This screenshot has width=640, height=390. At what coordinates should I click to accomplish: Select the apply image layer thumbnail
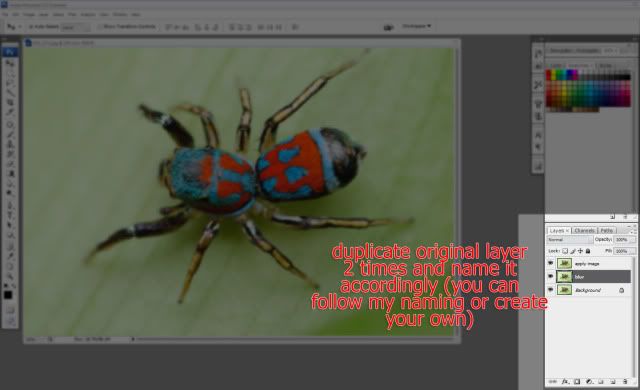[x=564, y=264]
